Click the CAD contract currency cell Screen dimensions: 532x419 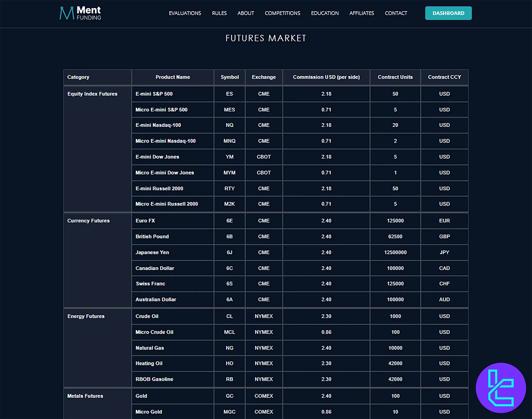coord(445,268)
